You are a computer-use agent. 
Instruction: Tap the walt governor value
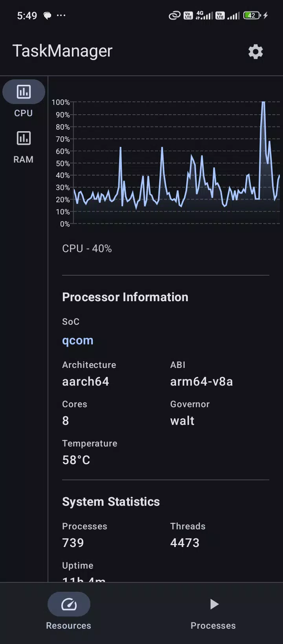[182, 421]
